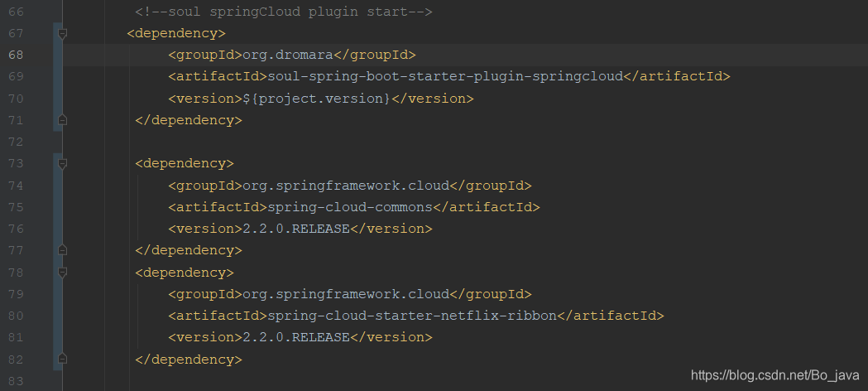This screenshot has height=391, width=868.
Task: Place cursor on opening dependency tag line 73
Action: (x=185, y=163)
